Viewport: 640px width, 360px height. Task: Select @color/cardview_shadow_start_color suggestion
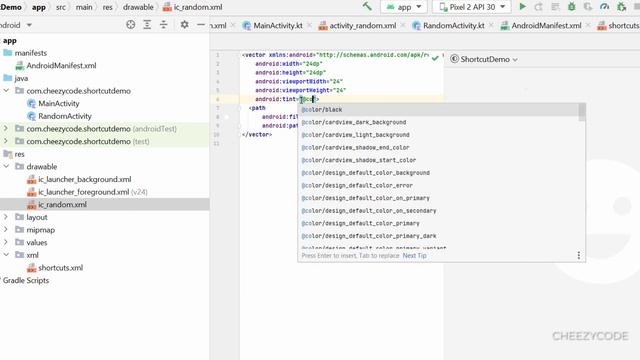click(439, 160)
